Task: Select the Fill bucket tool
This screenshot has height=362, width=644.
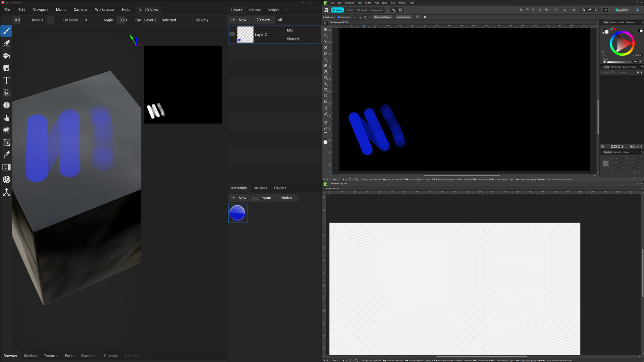Action: tap(6, 56)
